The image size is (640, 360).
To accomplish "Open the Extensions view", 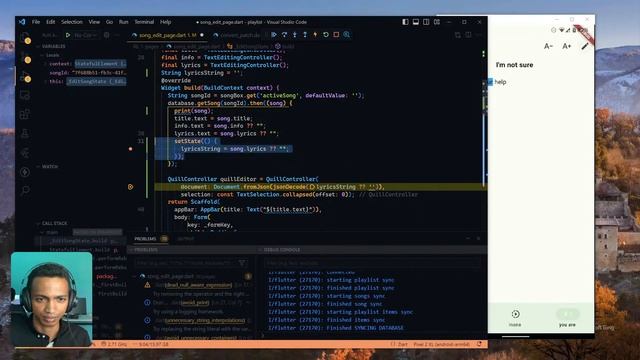I will (x=25, y=114).
